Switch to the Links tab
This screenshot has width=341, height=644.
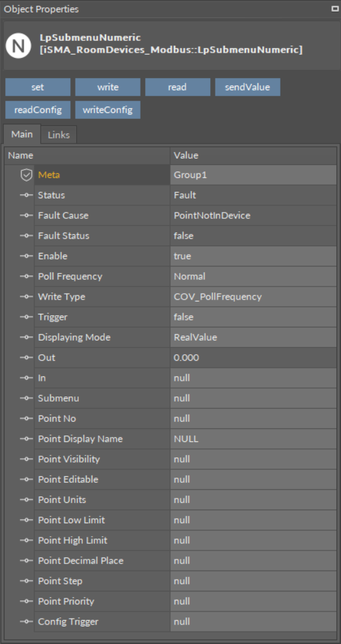point(59,135)
